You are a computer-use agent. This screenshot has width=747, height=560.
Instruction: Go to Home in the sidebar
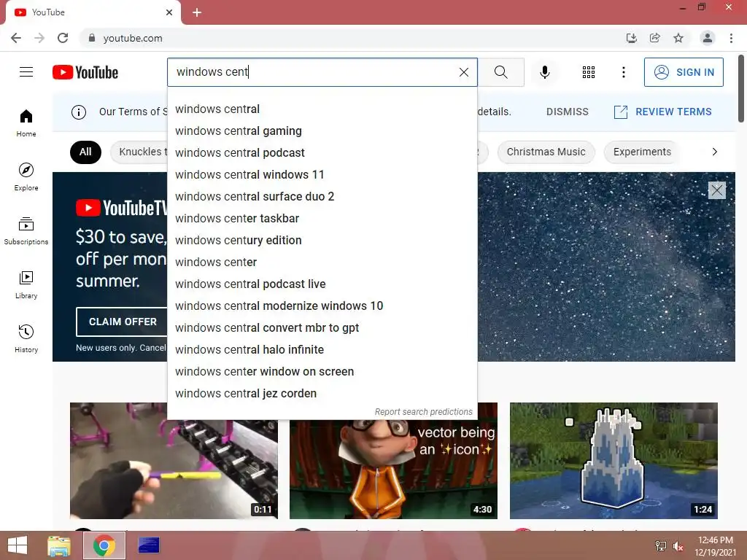point(26,122)
